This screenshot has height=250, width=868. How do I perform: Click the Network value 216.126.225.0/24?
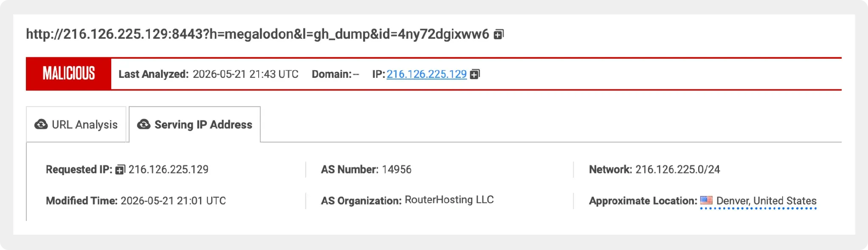coord(678,169)
